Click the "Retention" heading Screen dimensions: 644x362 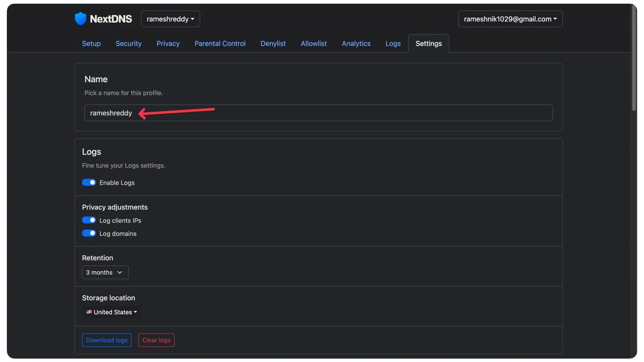[x=98, y=258]
